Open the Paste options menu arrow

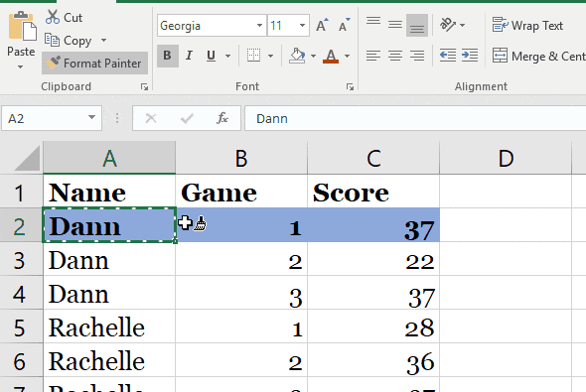pyautogui.click(x=21, y=66)
